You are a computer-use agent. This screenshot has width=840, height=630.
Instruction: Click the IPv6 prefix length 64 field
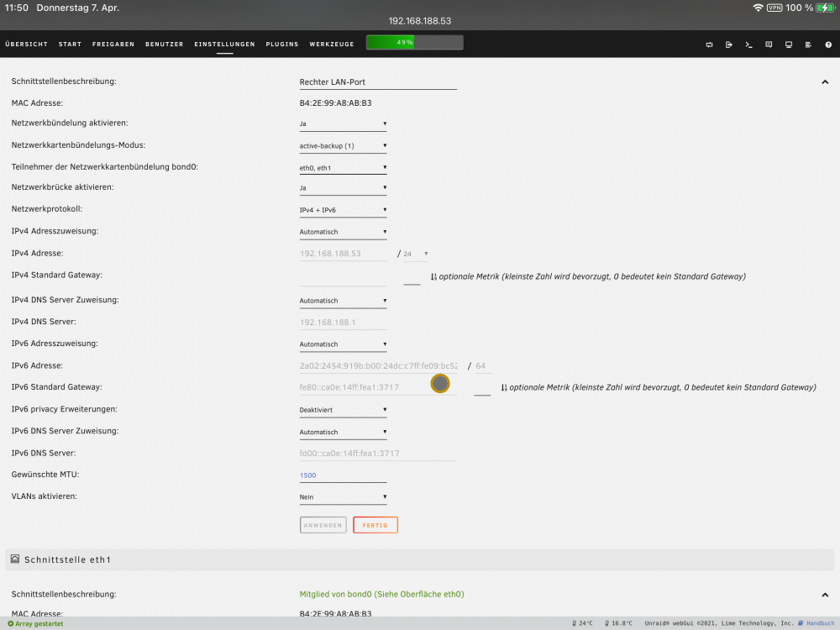[484, 366]
